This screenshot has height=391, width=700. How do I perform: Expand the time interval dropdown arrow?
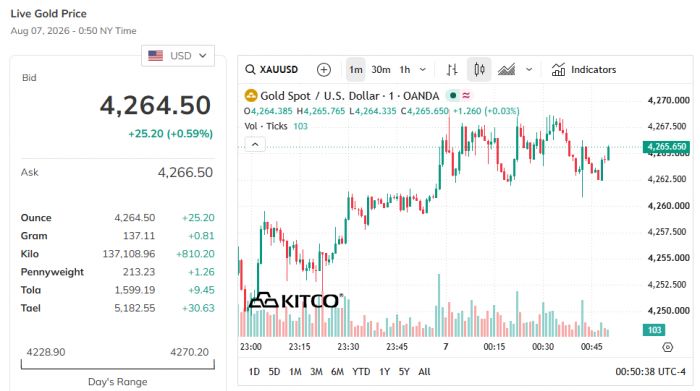[423, 70]
